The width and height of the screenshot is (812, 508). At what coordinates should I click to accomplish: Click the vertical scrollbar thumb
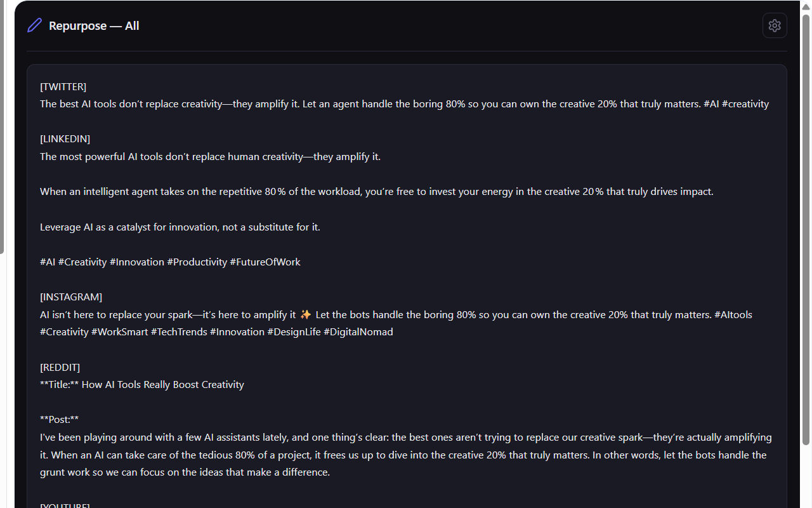[806, 229]
